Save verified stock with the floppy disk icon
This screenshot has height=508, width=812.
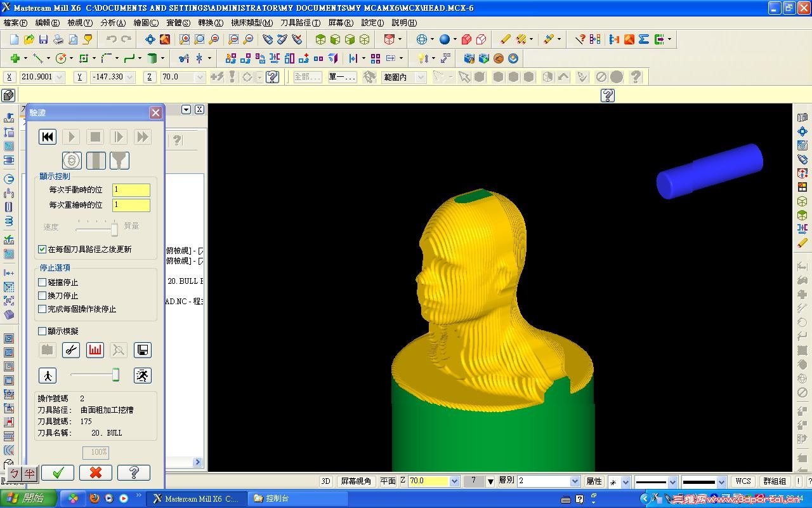[x=143, y=350]
